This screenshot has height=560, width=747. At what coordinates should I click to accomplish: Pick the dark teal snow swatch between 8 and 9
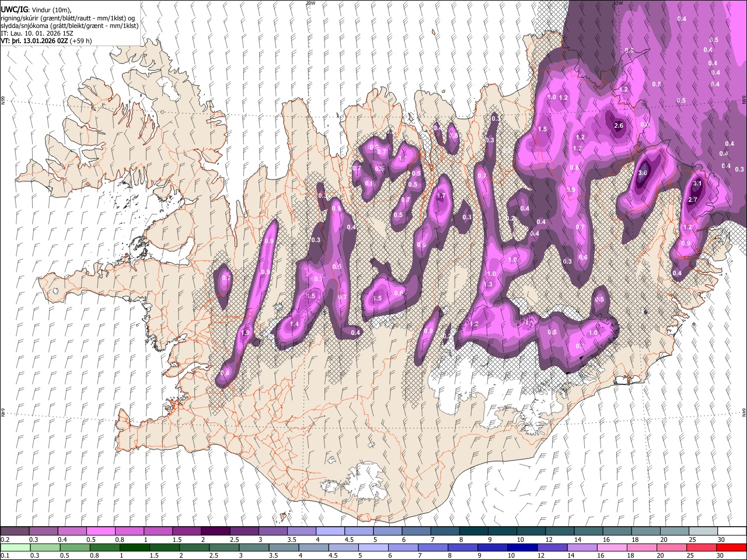pos(473,531)
